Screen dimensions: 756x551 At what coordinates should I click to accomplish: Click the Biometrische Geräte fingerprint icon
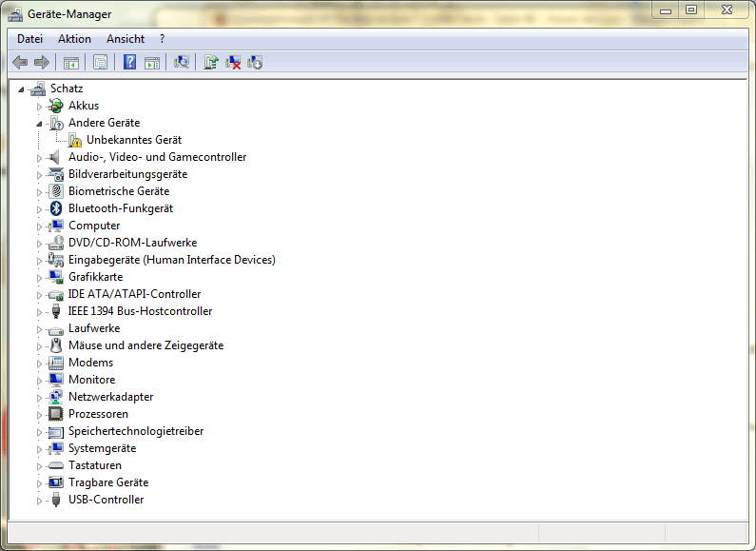pos(56,191)
